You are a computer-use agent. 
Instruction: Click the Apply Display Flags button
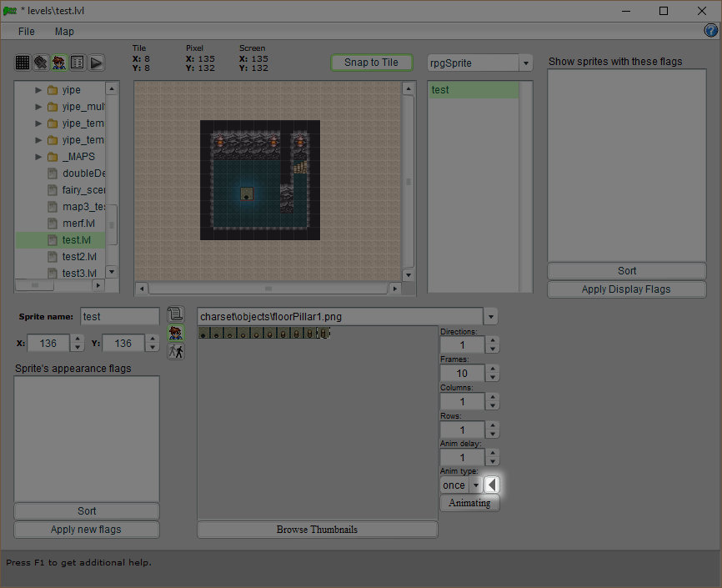point(626,289)
